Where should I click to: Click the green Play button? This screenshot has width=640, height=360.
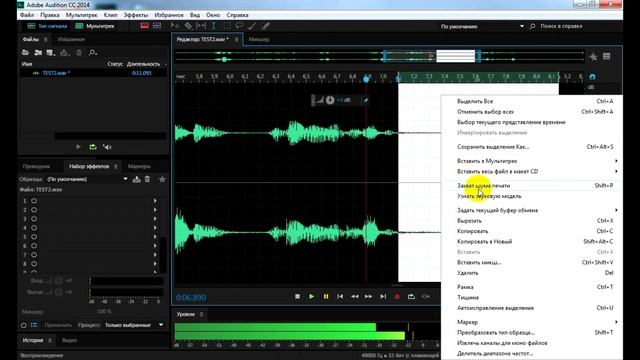[x=311, y=297]
